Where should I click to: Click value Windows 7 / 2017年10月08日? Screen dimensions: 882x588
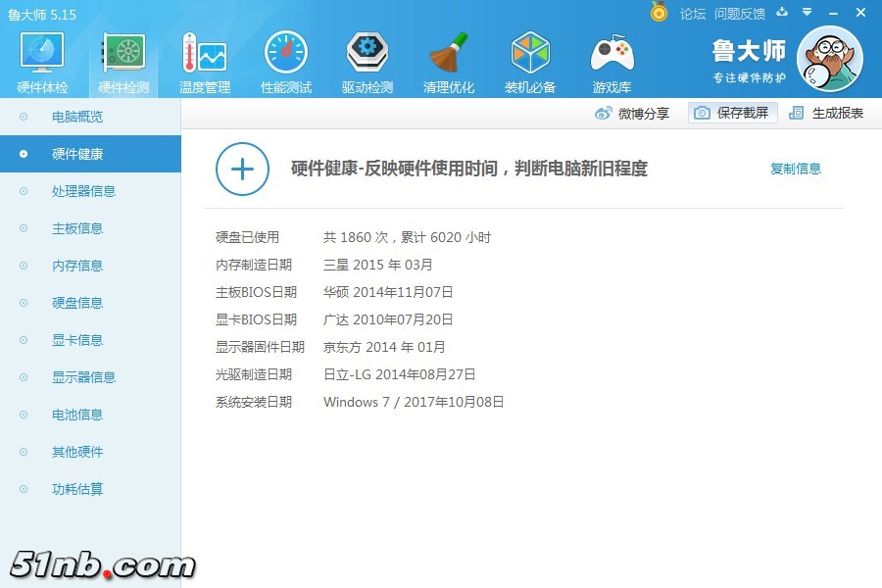pyautogui.click(x=414, y=402)
